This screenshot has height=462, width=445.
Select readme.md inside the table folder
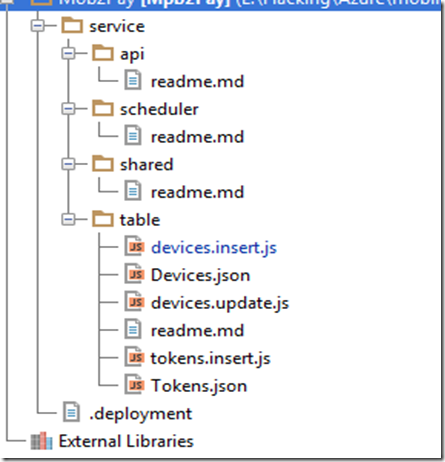point(197,330)
